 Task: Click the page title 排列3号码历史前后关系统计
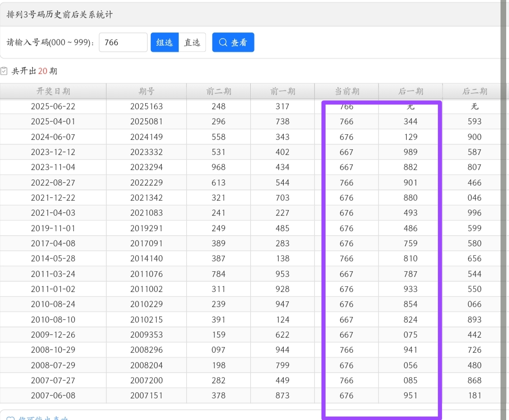[x=60, y=15]
